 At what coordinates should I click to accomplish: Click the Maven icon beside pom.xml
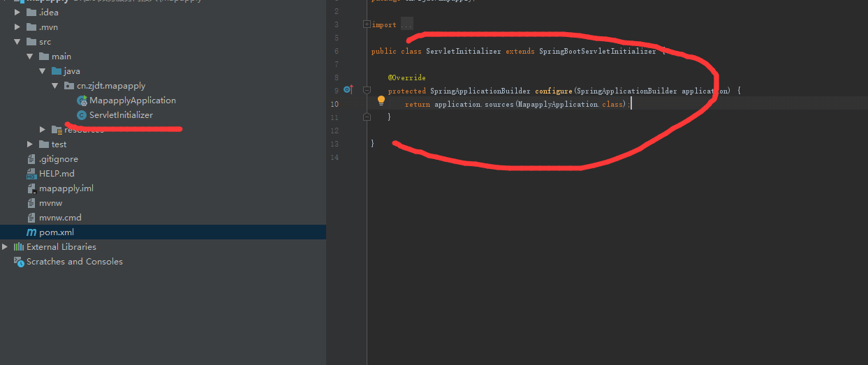click(31, 232)
